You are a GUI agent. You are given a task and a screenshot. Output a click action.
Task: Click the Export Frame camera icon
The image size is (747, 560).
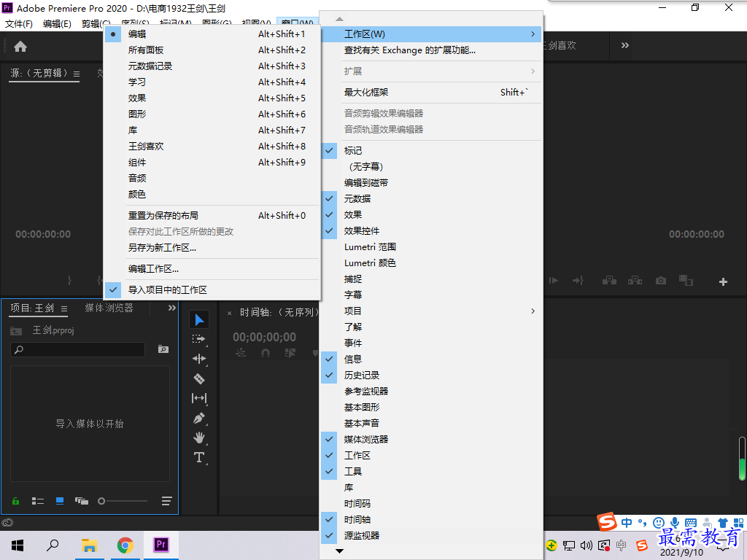[x=661, y=281]
